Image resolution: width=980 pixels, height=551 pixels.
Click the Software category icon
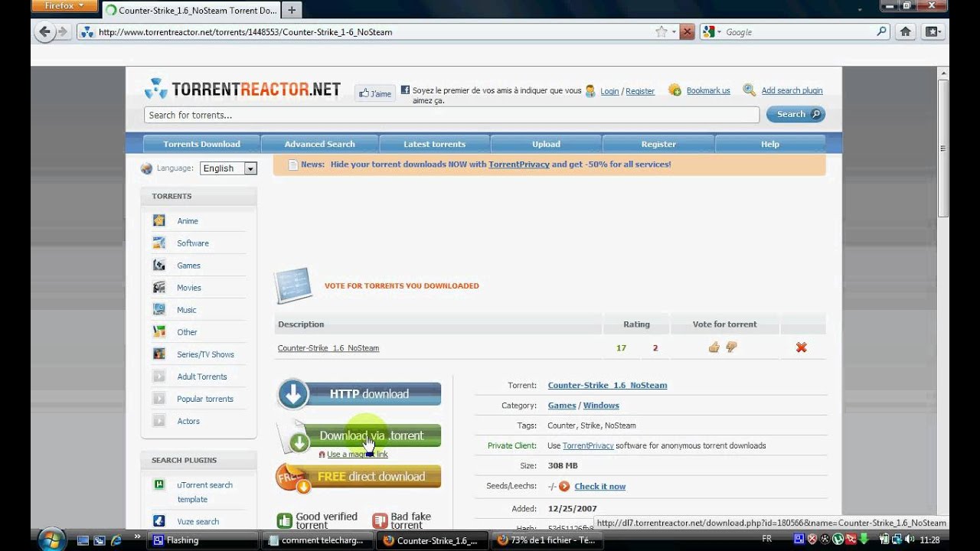[x=158, y=243]
